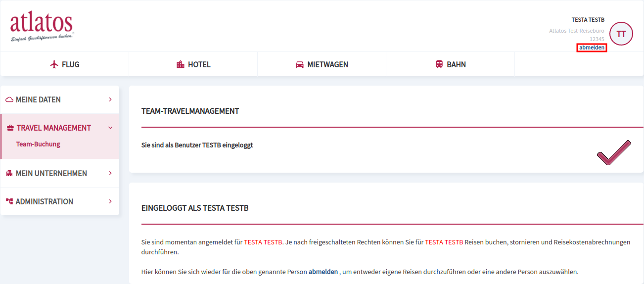Click the number 12345 under agency name

click(x=597, y=39)
